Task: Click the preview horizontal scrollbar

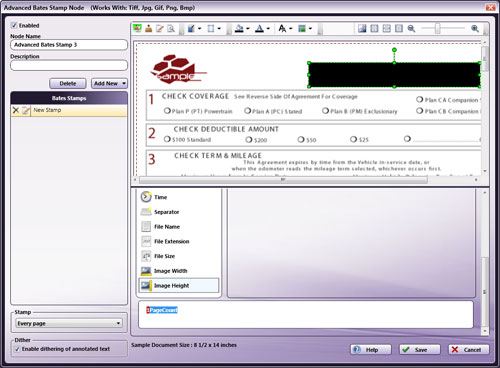Action: coord(283,180)
